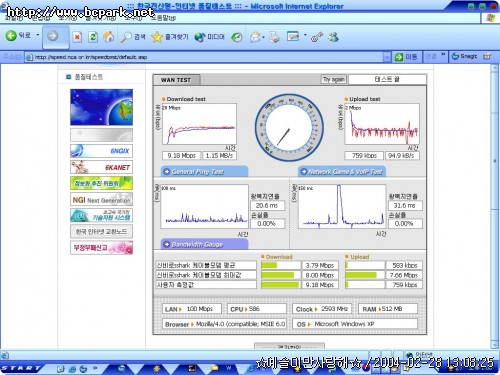Click Network Game & VoIP Test header

341,171
